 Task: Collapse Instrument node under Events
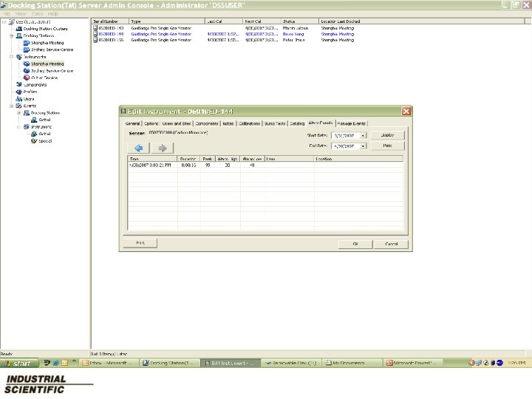tap(19, 127)
